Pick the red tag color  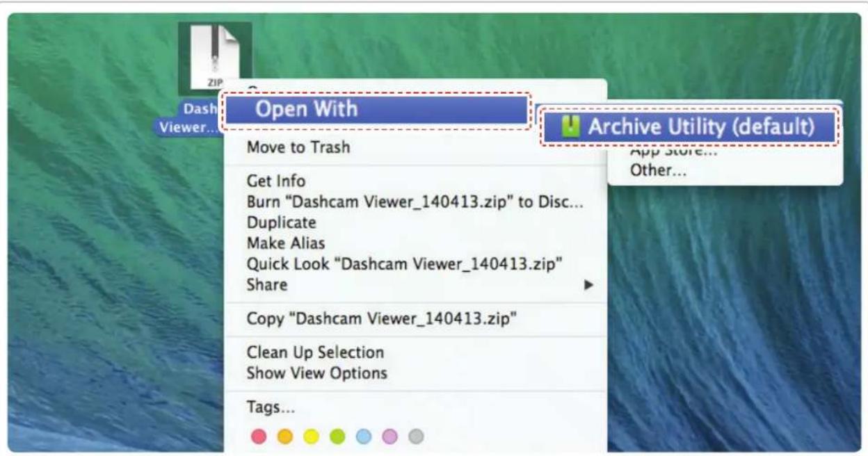coord(257,436)
